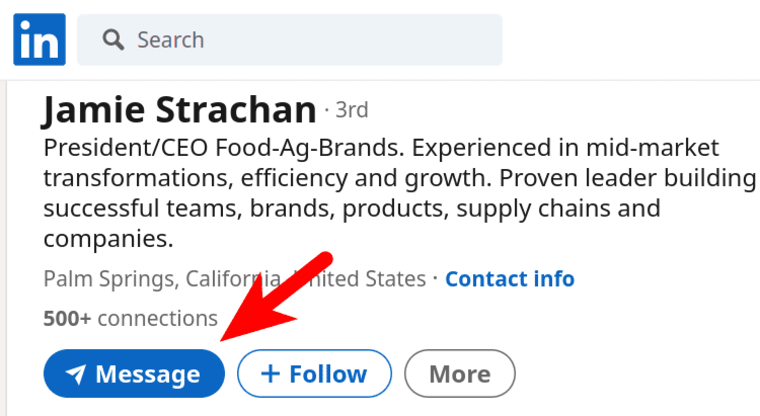Click the word "connections" below the location
The width and height of the screenshot is (760, 416).
pyautogui.click(x=158, y=319)
